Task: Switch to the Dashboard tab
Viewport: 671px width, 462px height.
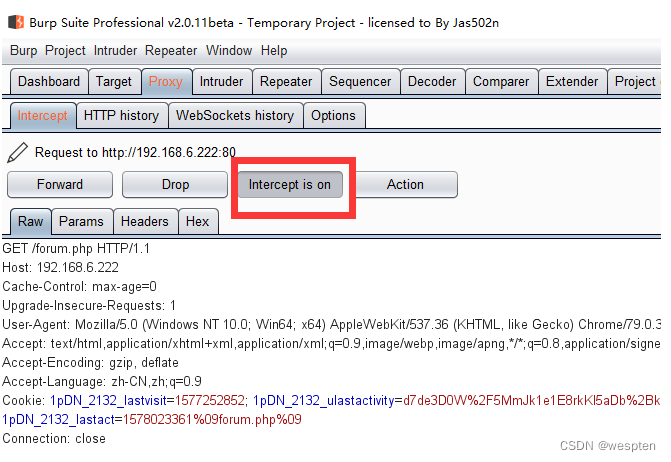Action: pyautogui.click(x=49, y=81)
